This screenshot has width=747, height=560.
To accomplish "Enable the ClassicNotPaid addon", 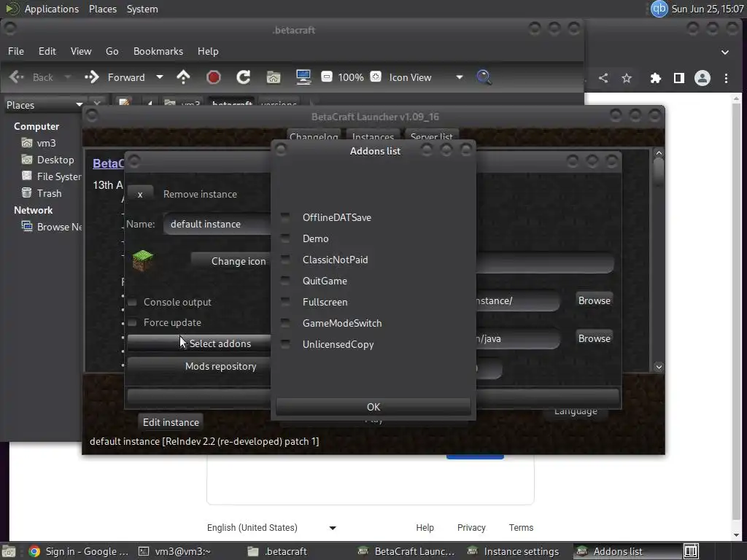I will pos(285,260).
